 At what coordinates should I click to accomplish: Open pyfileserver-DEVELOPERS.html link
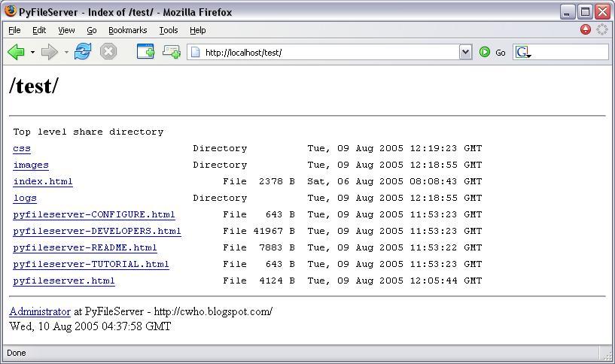click(x=97, y=231)
